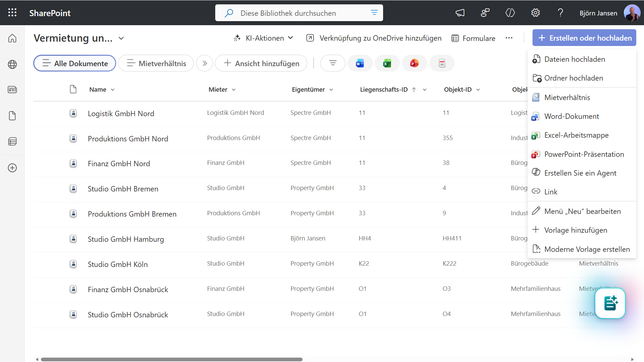Click the announcements megaphone icon
The width and height of the screenshot is (644, 362).
pos(460,13)
